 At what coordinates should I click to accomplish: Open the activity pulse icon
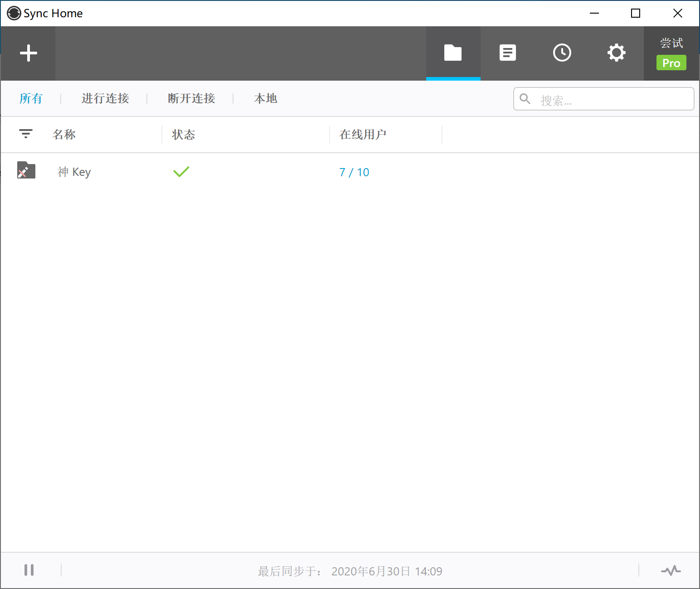pyautogui.click(x=671, y=570)
